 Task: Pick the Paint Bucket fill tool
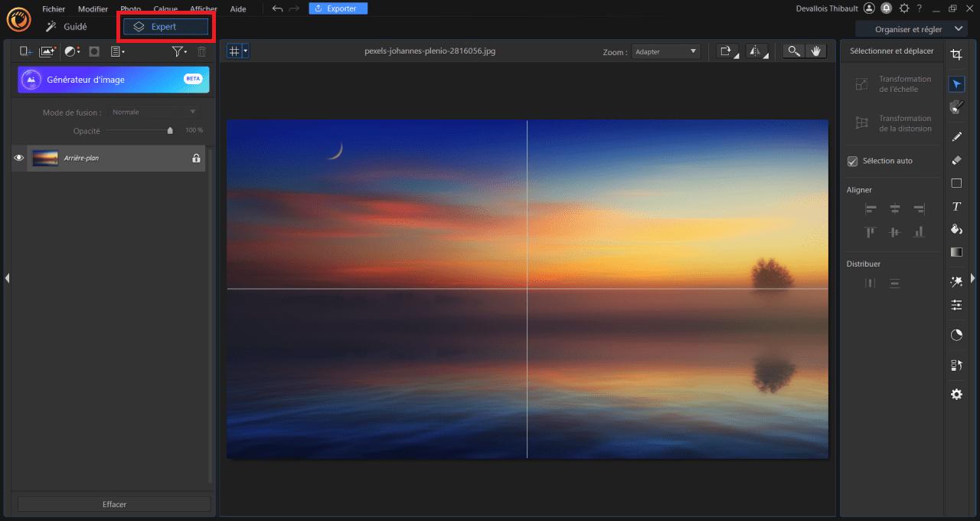(x=956, y=229)
